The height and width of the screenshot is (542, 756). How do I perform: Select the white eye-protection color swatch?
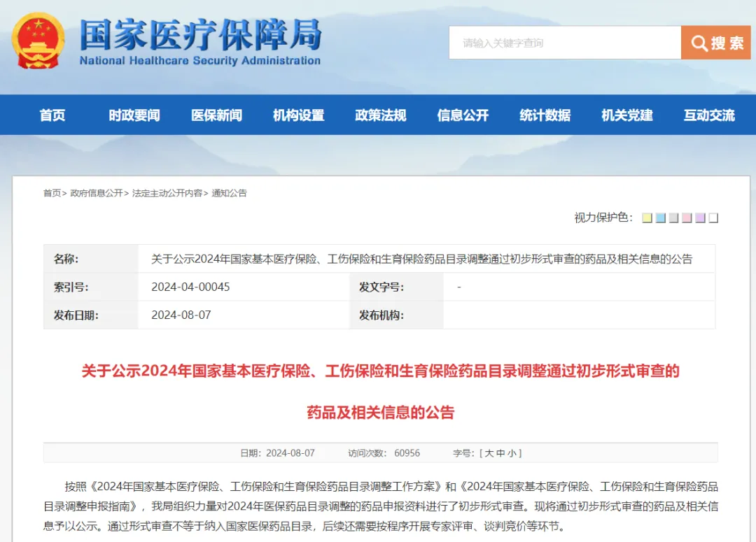[x=713, y=217]
